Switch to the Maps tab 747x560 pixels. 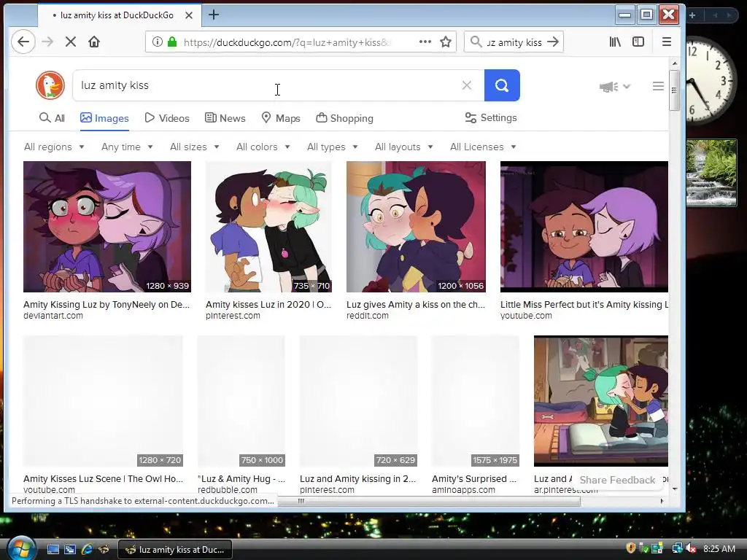(x=281, y=118)
